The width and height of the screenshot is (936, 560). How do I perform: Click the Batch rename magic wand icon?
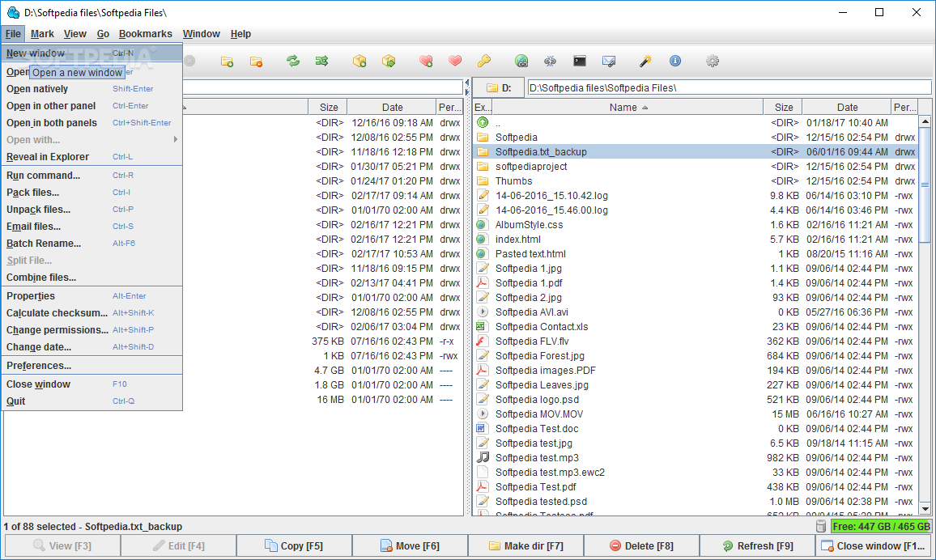click(645, 61)
